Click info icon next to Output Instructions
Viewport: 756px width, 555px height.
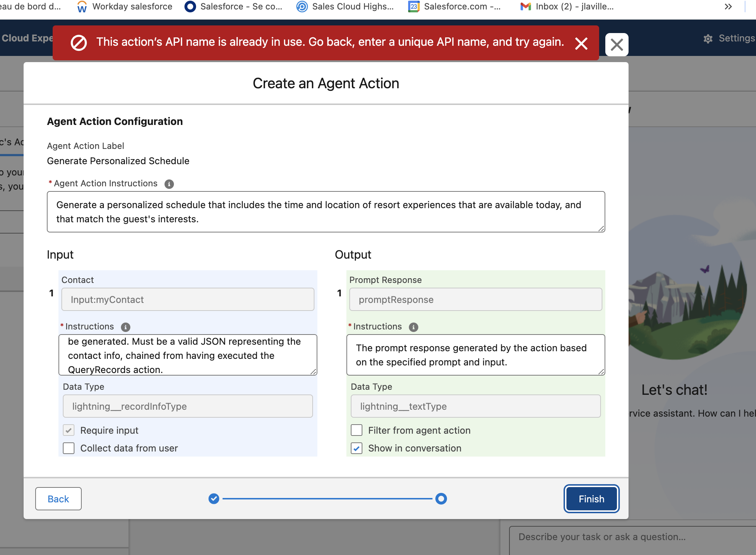point(413,327)
